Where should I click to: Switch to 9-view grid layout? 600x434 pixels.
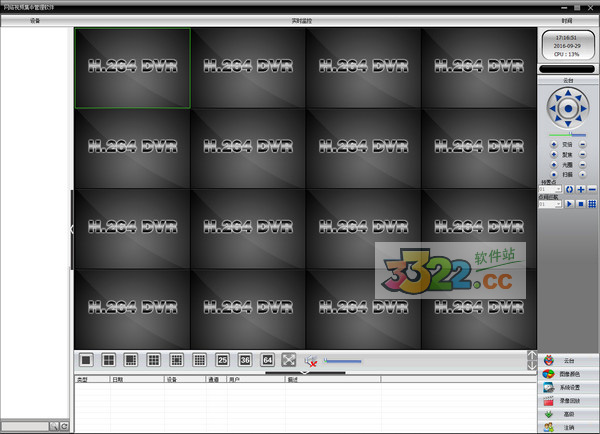pos(154,360)
